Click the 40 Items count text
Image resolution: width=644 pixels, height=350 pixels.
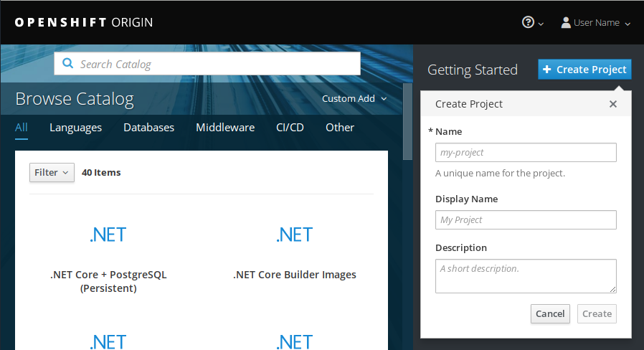[101, 173]
